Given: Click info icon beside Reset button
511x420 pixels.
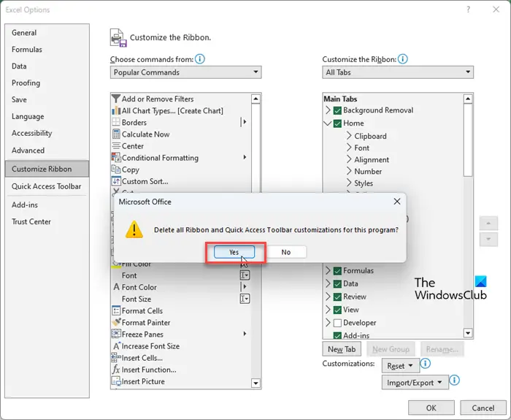Looking at the screenshot, I should [x=426, y=363].
